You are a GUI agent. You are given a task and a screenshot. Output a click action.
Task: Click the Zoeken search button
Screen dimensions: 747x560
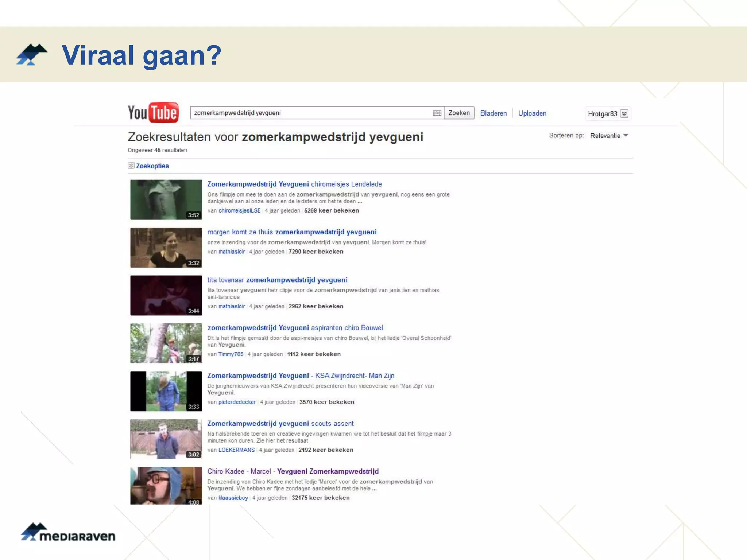[459, 113]
